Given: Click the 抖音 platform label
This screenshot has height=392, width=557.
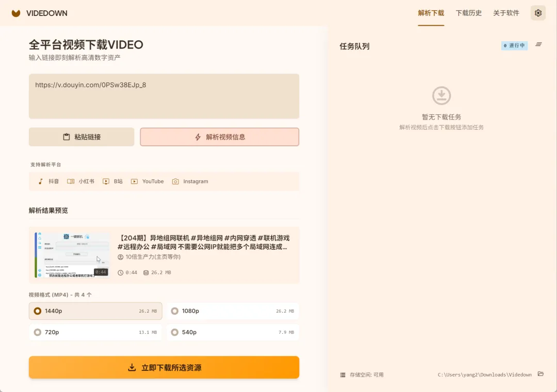Looking at the screenshot, I should pyautogui.click(x=54, y=181).
